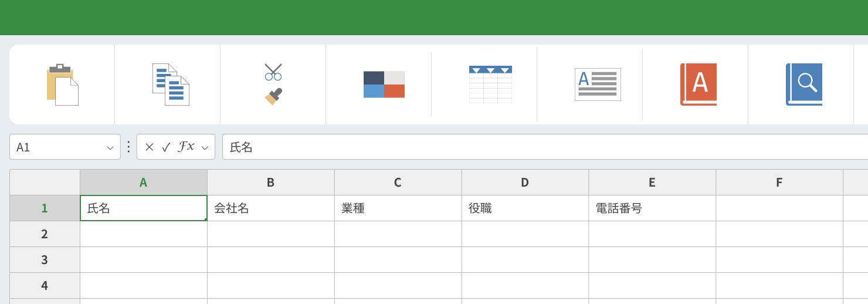The height and width of the screenshot is (304, 868).
Task: Open the red dictionary book icon
Action: [x=698, y=85]
